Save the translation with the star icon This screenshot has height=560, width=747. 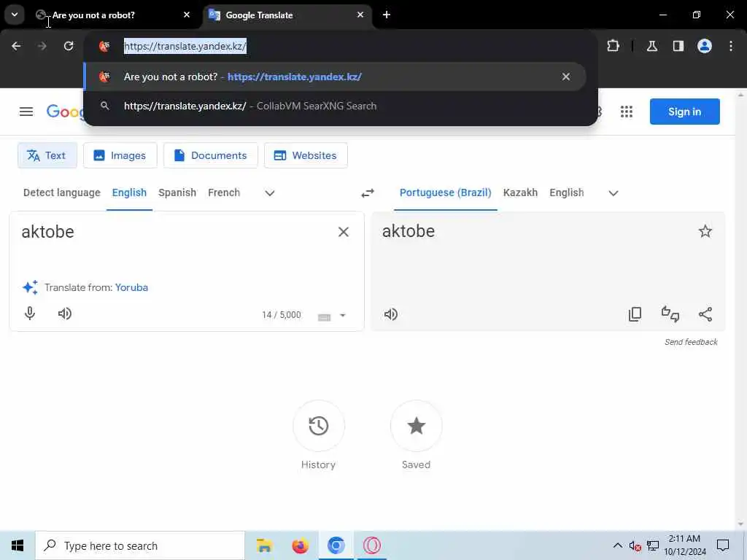705,231
